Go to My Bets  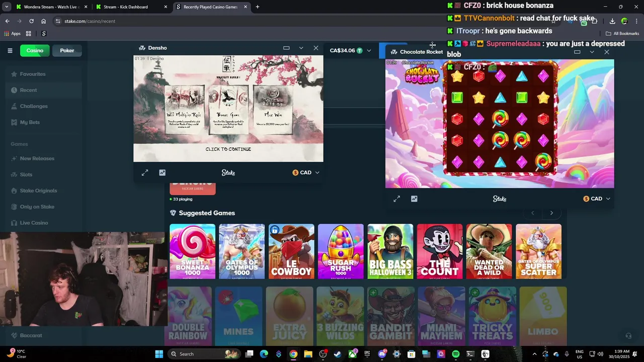pyautogui.click(x=29, y=122)
